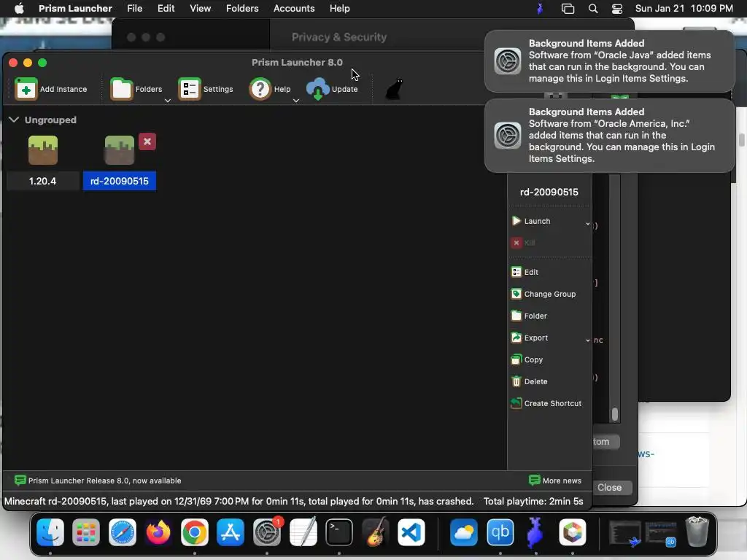Viewport: 747px width, 560px height.
Task: Click the black cat icon in toolbar
Action: pyautogui.click(x=395, y=89)
